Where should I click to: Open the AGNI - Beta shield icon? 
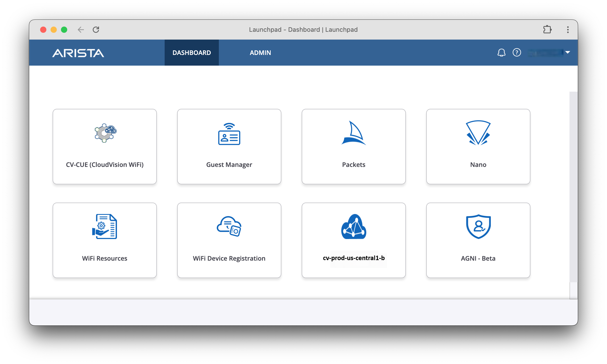coord(478,226)
